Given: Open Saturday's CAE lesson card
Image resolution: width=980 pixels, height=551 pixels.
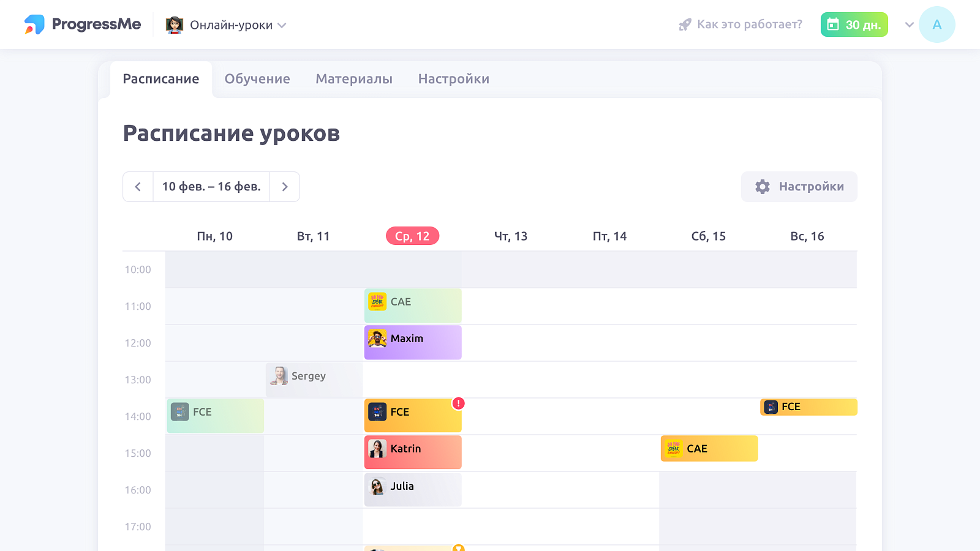Looking at the screenshot, I should tap(709, 449).
